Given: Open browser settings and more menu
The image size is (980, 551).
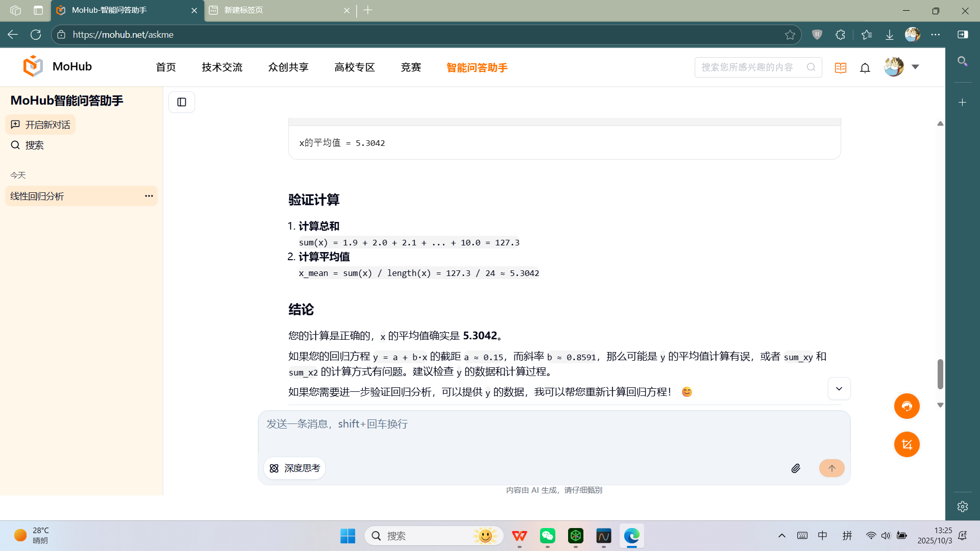Looking at the screenshot, I should click(x=936, y=35).
